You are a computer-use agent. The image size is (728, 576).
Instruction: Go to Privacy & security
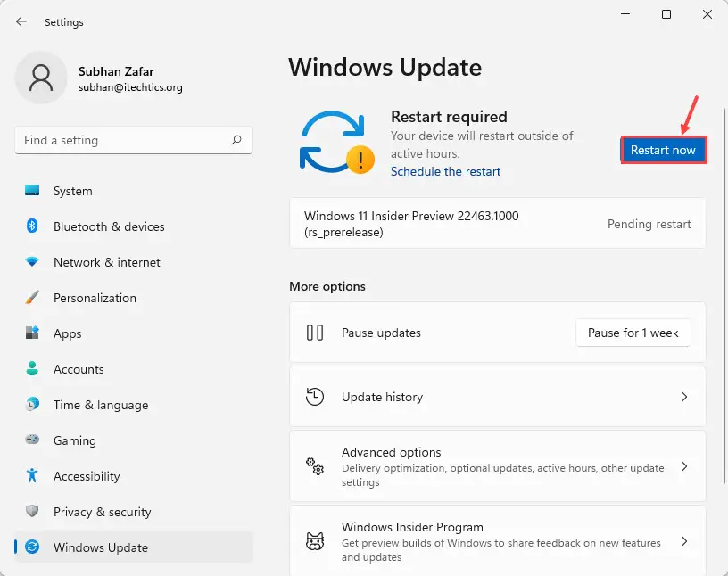134,512
